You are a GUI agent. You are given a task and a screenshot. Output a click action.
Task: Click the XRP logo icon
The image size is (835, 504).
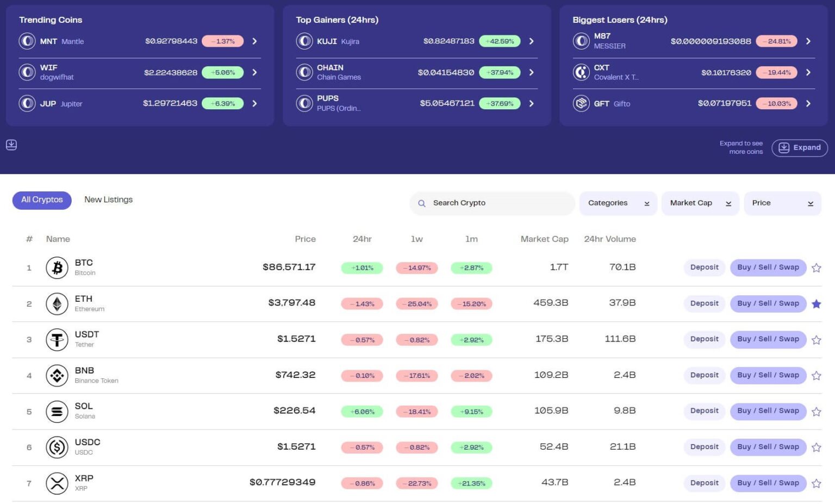click(57, 483)
